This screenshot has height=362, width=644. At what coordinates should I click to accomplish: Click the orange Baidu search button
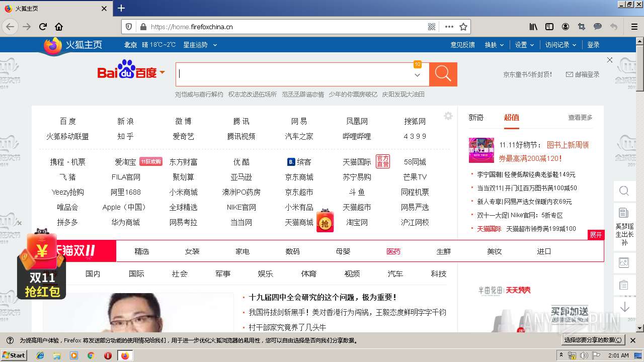[x=443, y=74]
